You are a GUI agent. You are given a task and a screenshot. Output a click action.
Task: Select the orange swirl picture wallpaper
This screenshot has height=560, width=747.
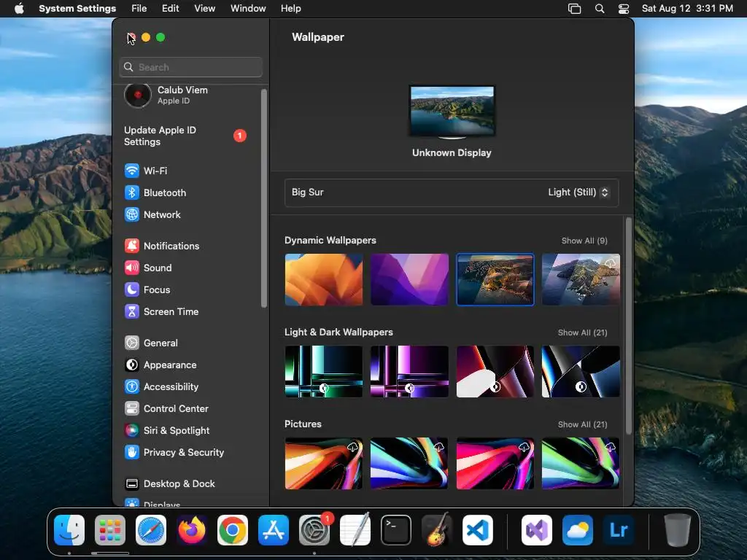323,463
